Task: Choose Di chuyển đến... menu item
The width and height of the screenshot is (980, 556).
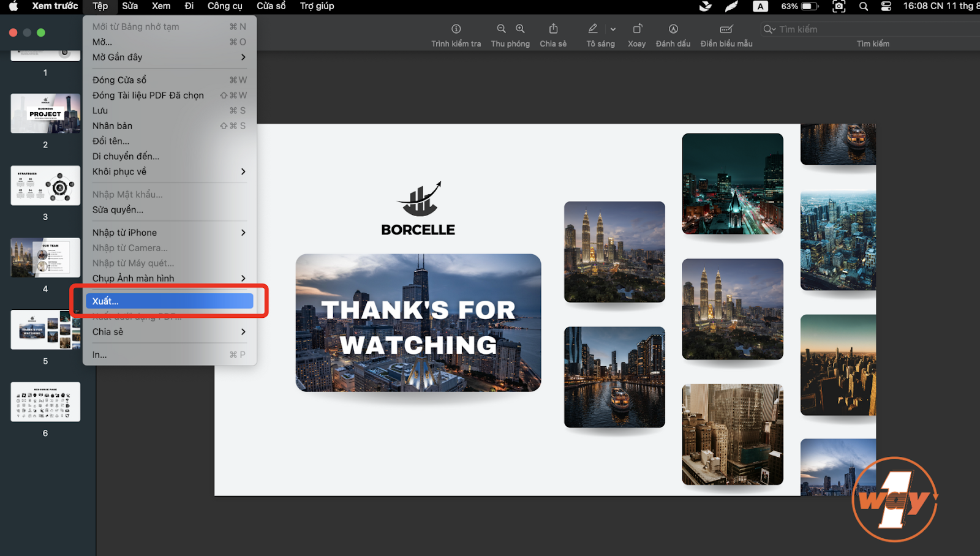Action: pyautogui.click(x=170, y=156)
